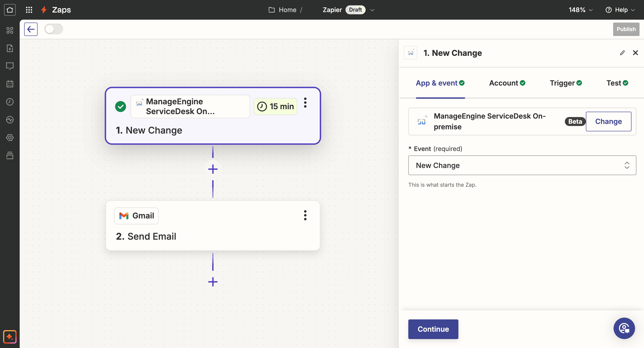Click the 15 min polling badge
Image resolution: width=644 pixels, height=348 pixels.
click(275, 106)
